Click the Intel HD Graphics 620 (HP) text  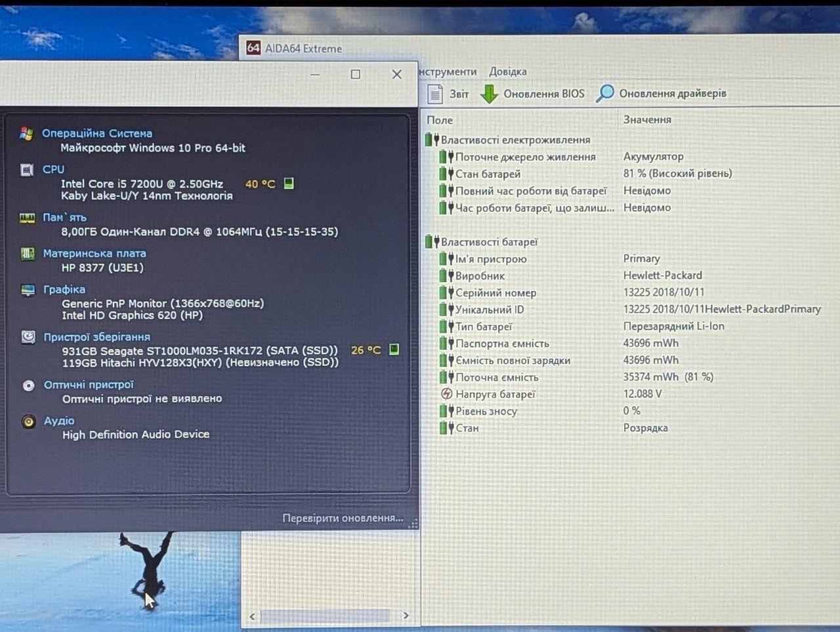pyautogui.click(x=133, y=316)
